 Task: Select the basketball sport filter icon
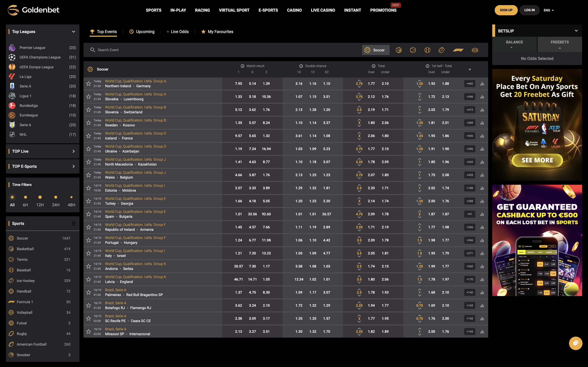coord(399,50)
